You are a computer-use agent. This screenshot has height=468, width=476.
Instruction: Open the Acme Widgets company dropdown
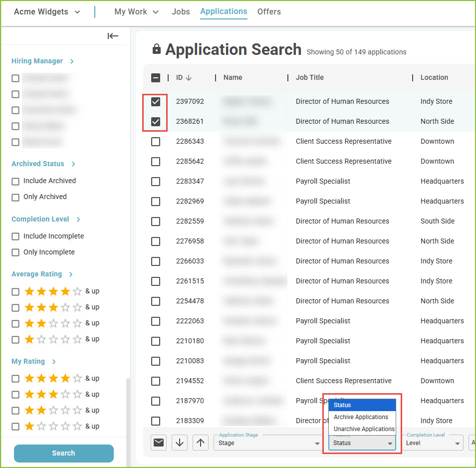(47, 12)
